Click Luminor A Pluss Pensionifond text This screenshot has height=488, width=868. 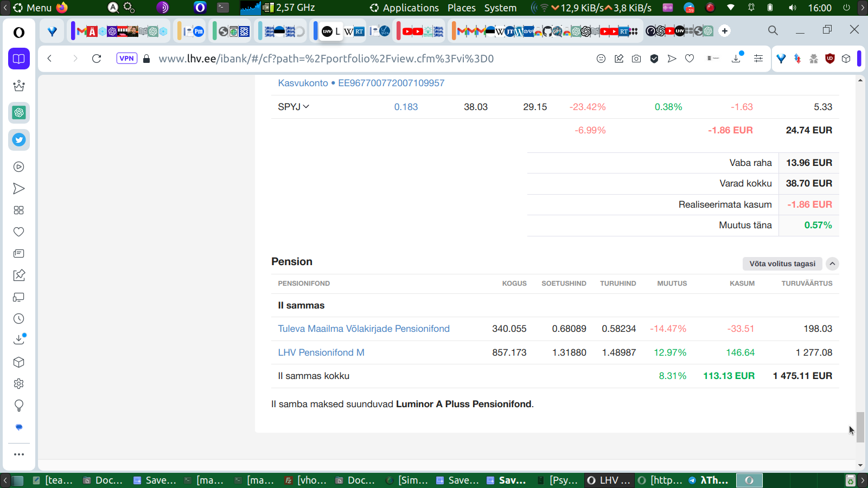coord(464,404)
